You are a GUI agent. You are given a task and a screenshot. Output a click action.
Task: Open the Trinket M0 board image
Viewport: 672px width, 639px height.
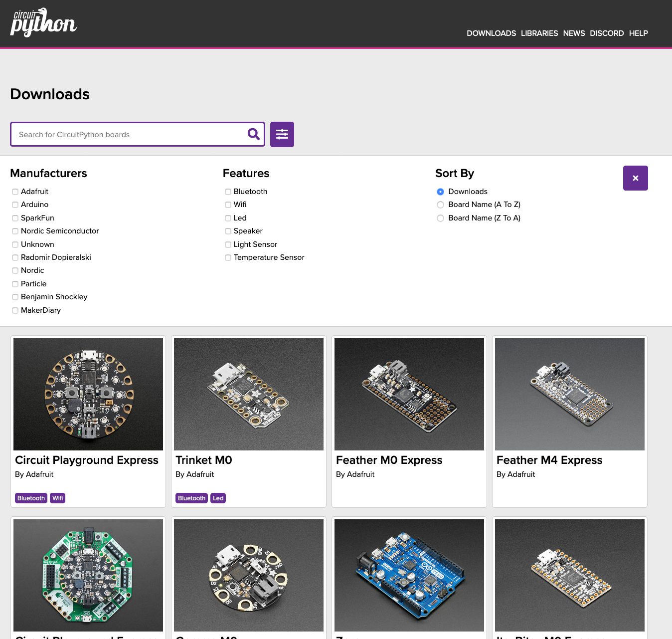point(249,394)
